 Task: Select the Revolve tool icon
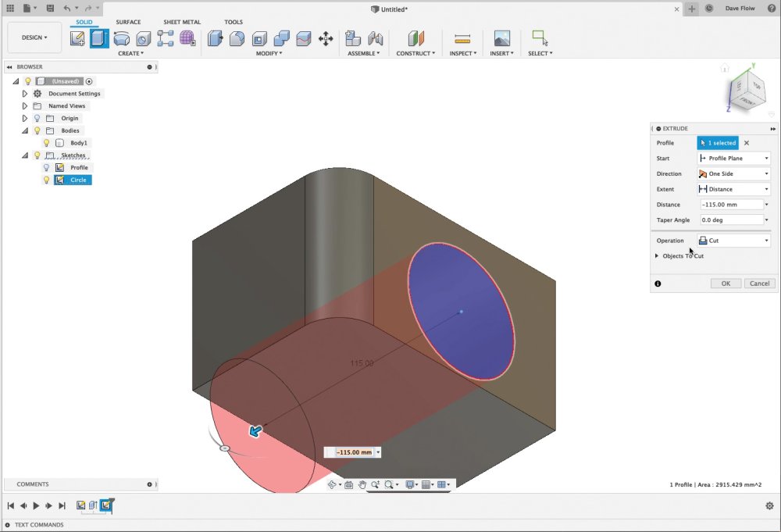122,38
